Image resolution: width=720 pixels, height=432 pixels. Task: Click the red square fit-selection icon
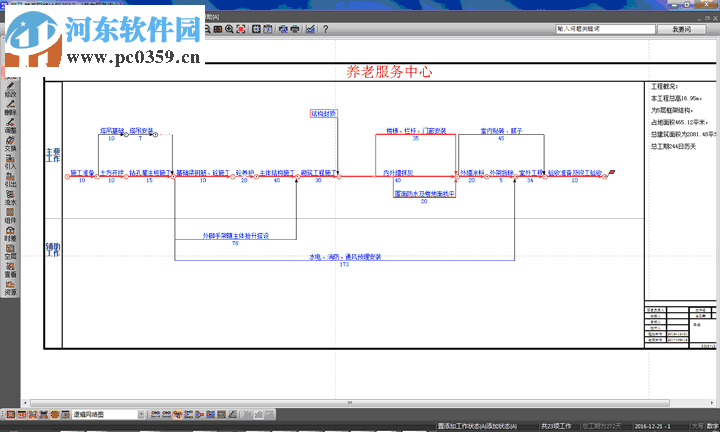pos(241,29)
